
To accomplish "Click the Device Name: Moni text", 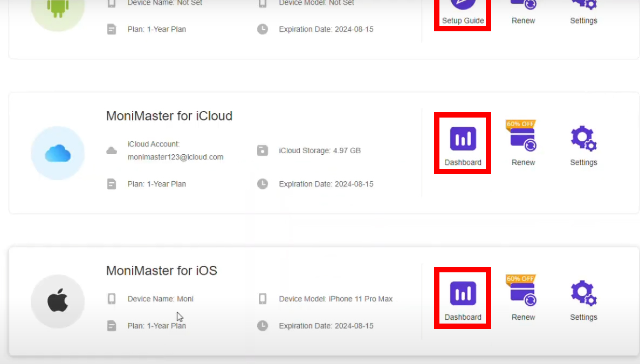I will (x=161, y=299).
